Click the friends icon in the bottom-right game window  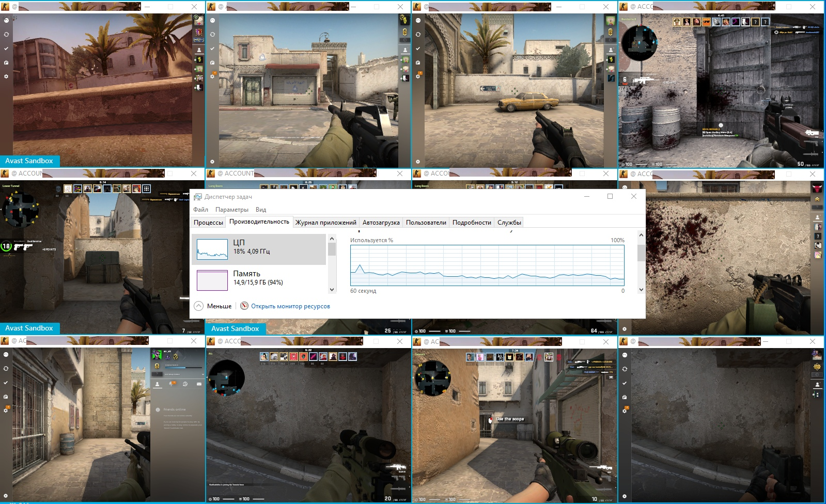817,385
